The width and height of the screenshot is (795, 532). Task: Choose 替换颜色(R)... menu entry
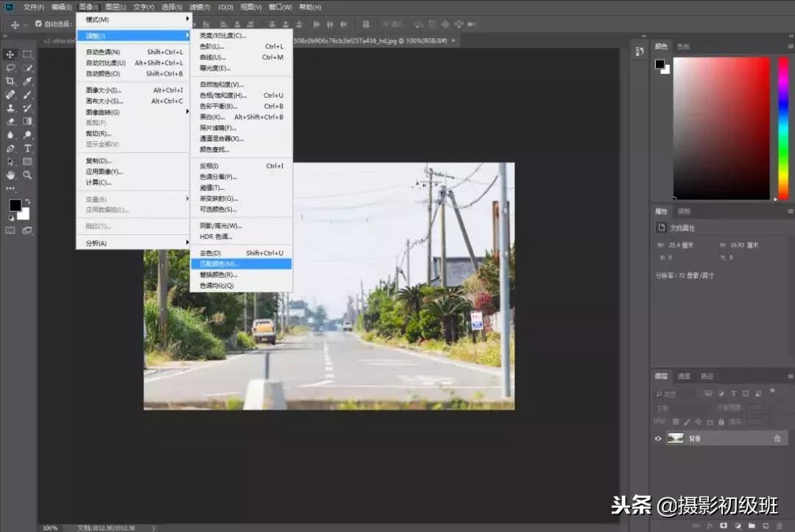[241, 274]
